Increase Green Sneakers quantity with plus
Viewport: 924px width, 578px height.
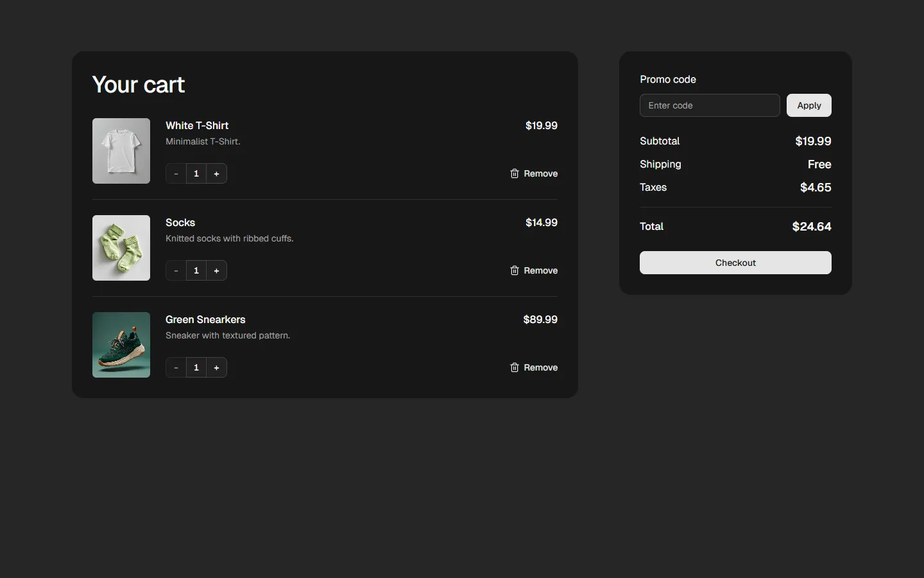[216, 367]
